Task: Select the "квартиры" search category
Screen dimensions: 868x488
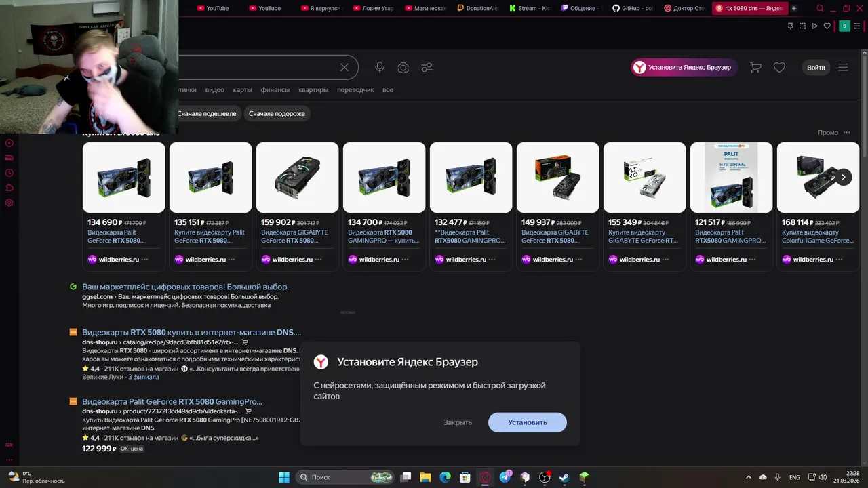Action: (x=313, y=89)
